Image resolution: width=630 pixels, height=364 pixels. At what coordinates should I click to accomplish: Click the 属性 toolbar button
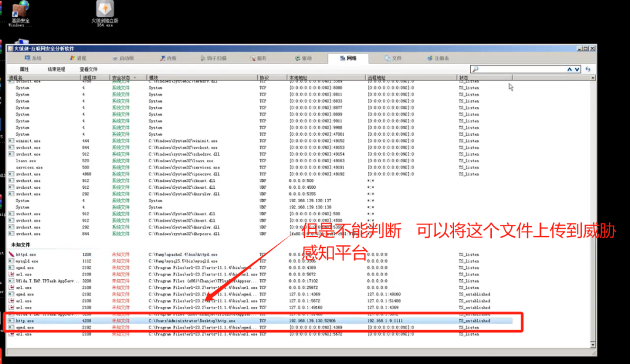pyautogui.click(x=24, y=69)
